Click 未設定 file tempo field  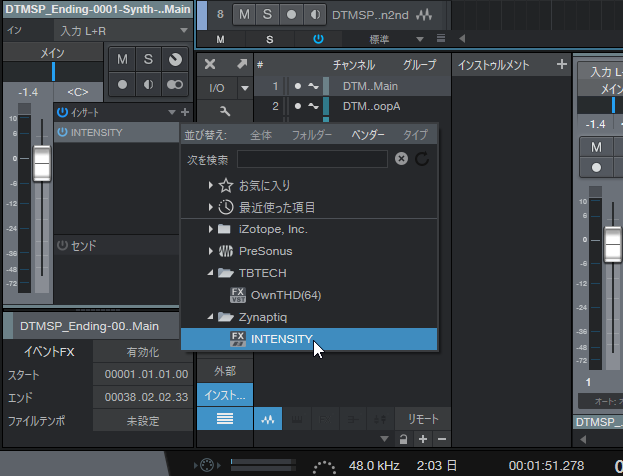click(143, 421)
